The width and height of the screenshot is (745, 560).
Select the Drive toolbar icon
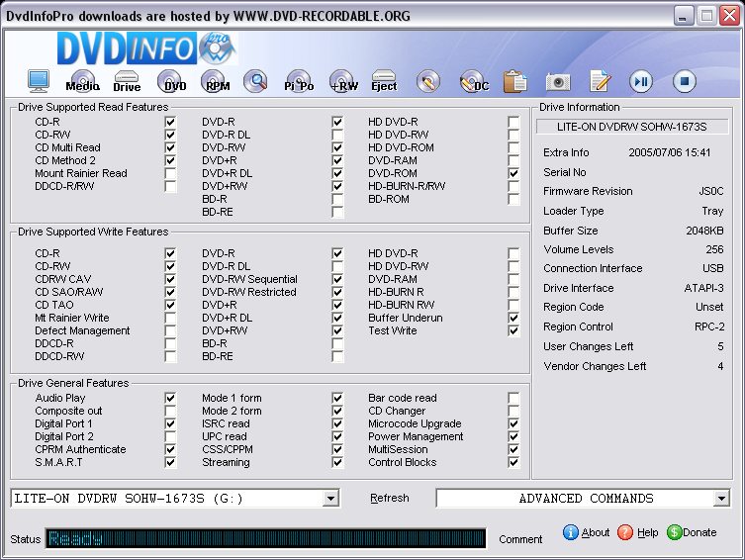127,81
